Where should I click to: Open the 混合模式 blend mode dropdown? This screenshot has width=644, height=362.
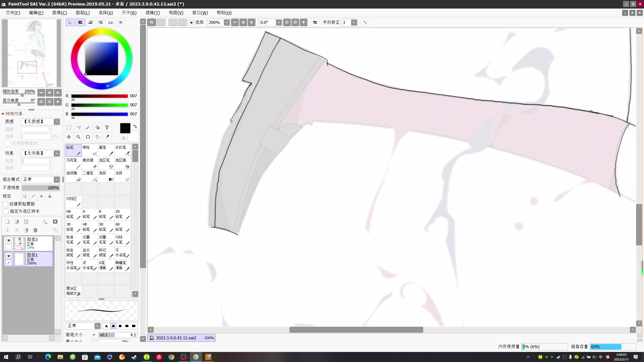tap(57, 179)
